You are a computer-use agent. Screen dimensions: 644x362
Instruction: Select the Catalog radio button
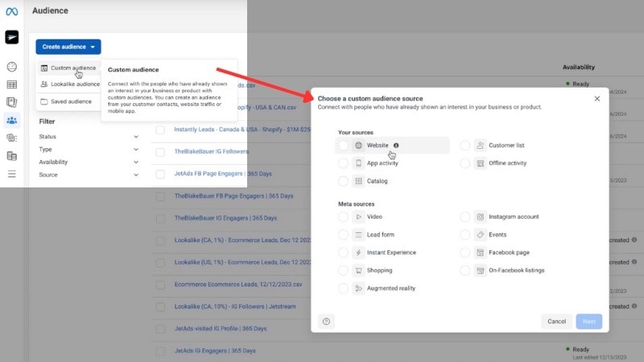[x=344, y=181]
